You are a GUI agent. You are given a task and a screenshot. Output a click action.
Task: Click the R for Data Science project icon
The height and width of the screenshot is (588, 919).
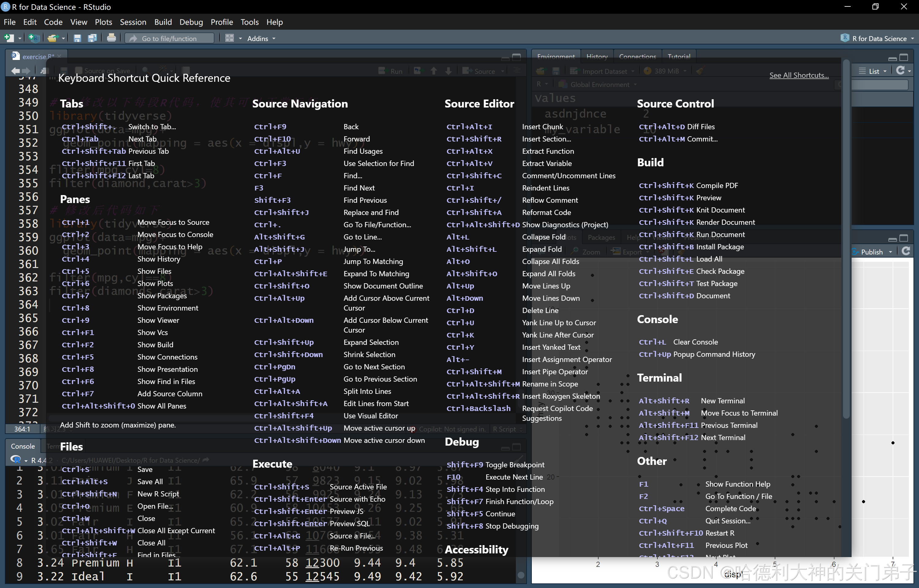pos(845,38)
